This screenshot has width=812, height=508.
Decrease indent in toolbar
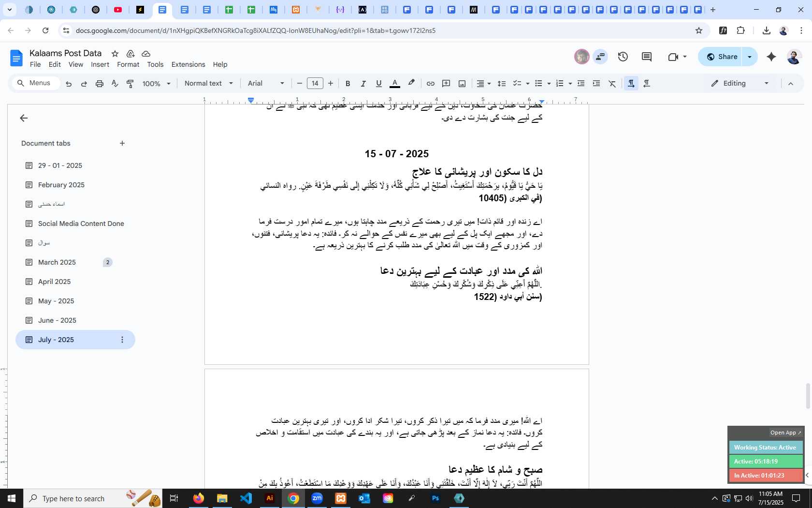[581, 84]
